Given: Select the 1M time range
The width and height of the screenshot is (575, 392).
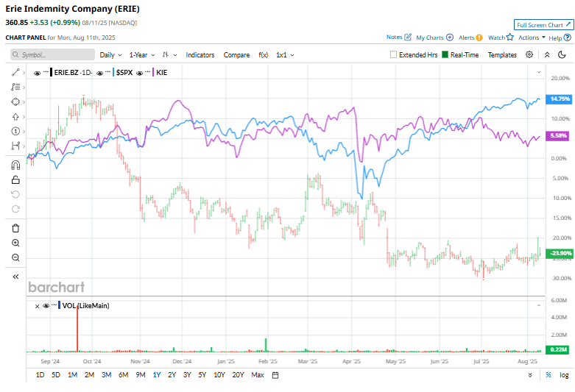Looking at the screenshot, I should [x=73, y=375].
